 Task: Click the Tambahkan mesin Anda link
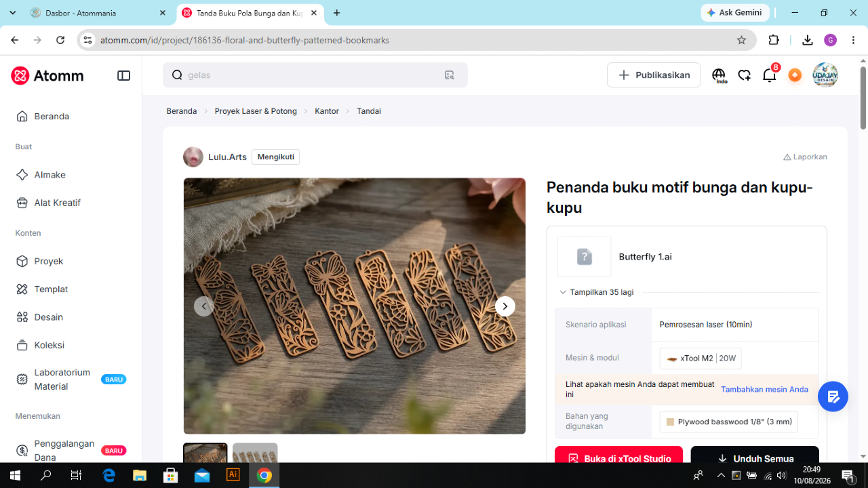tap(764, 390)
